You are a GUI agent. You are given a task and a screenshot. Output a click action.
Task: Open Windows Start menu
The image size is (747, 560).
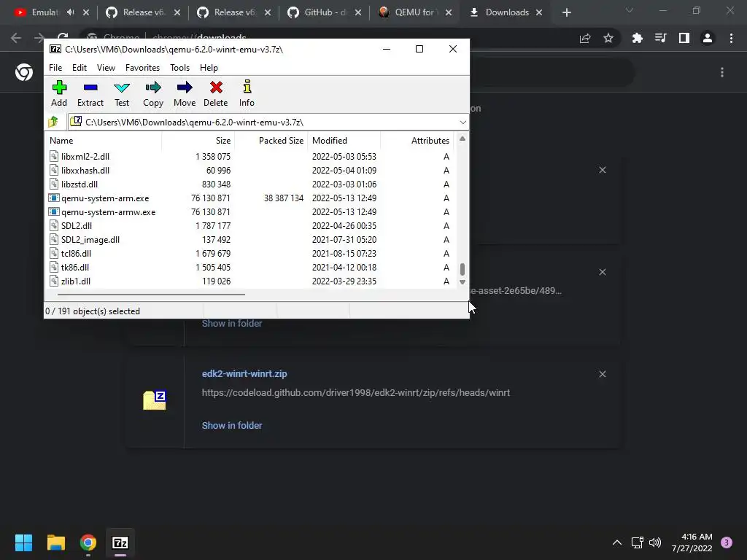(x=23, y=542)
